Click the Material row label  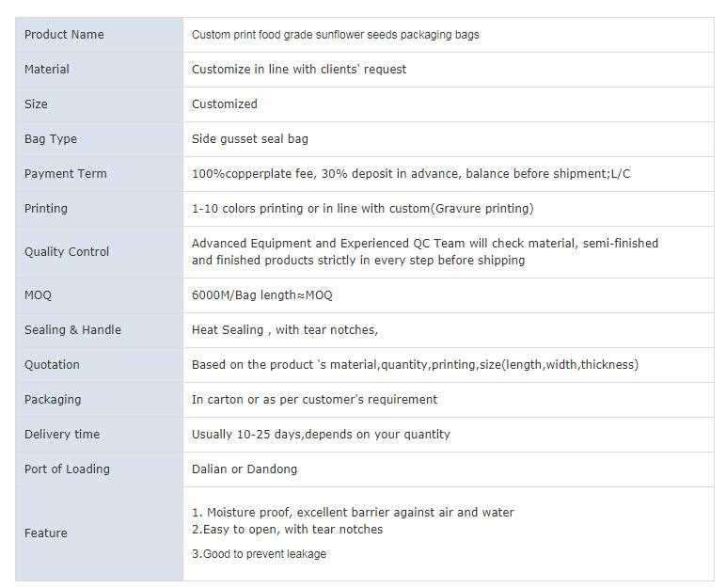pyautogui.click(x=47, y=70)
